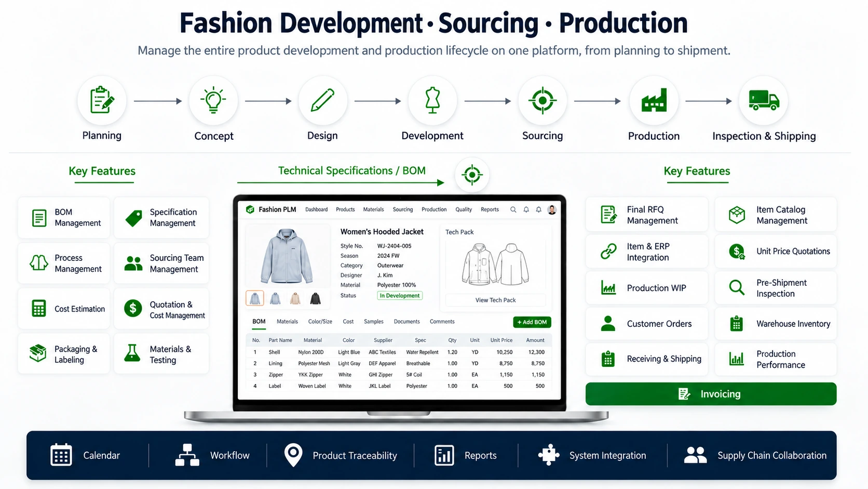
Task: Open the Design pencil stage icon
Action: [x=322, y=100]
